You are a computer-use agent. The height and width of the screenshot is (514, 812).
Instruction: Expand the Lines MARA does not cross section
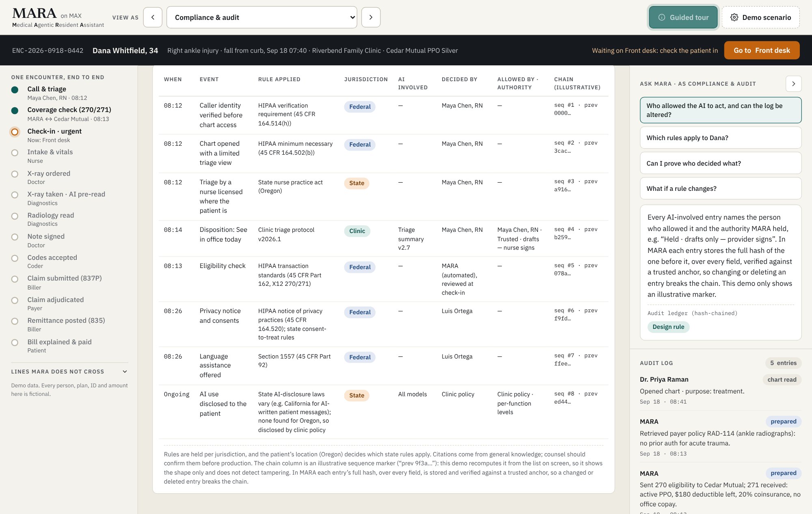point(69,371)
